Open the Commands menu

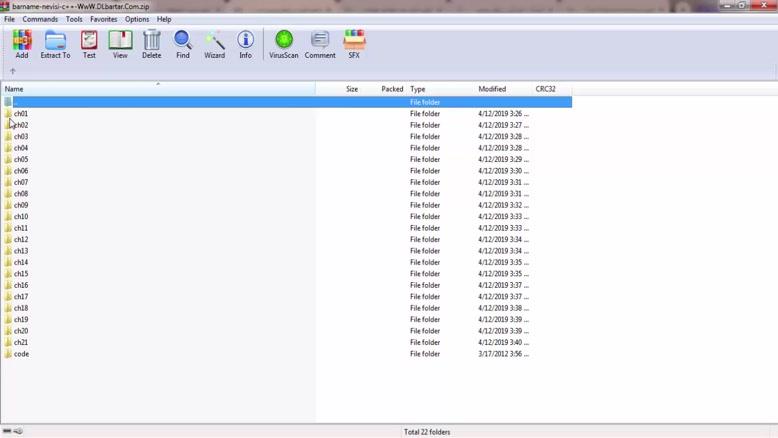[x=40, y=19]
